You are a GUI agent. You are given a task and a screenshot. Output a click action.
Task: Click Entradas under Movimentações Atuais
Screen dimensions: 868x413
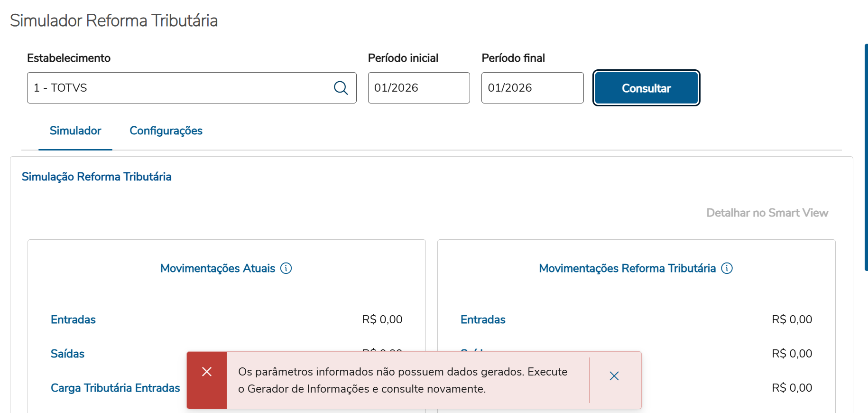[73, 319]
